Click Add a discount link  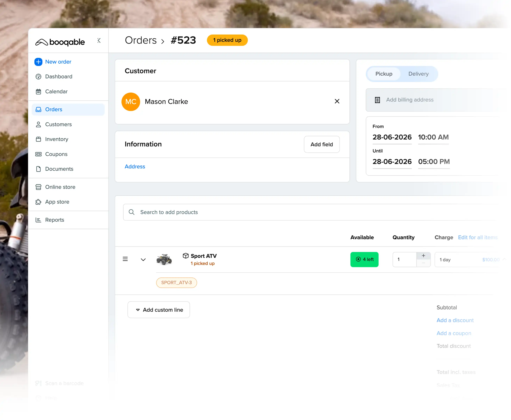[455, 320]
